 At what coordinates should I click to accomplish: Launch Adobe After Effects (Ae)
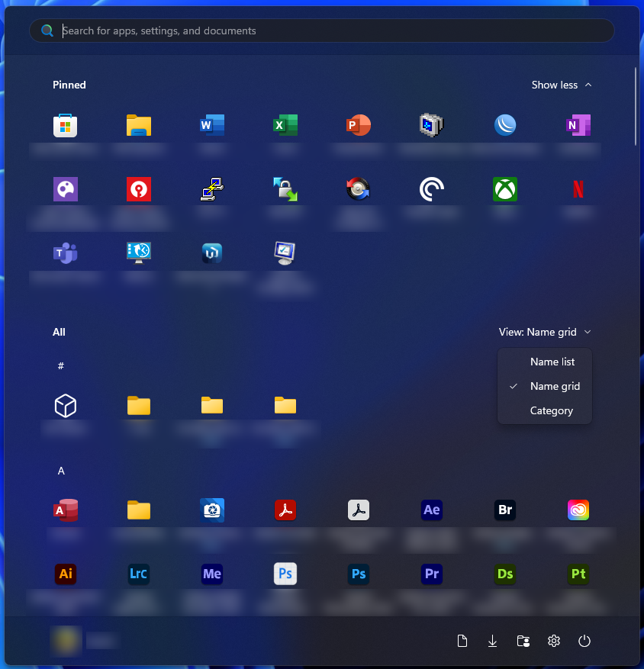431,510
